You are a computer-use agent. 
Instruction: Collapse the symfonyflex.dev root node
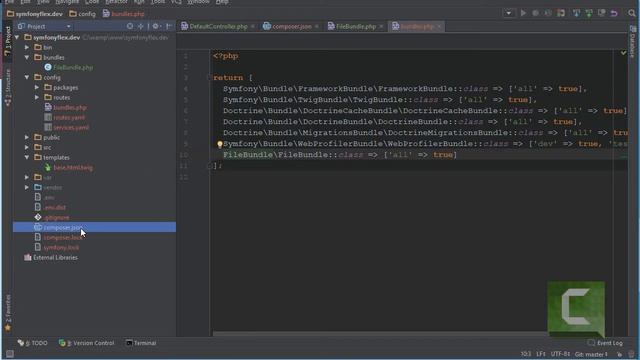[x=17, y=37]
